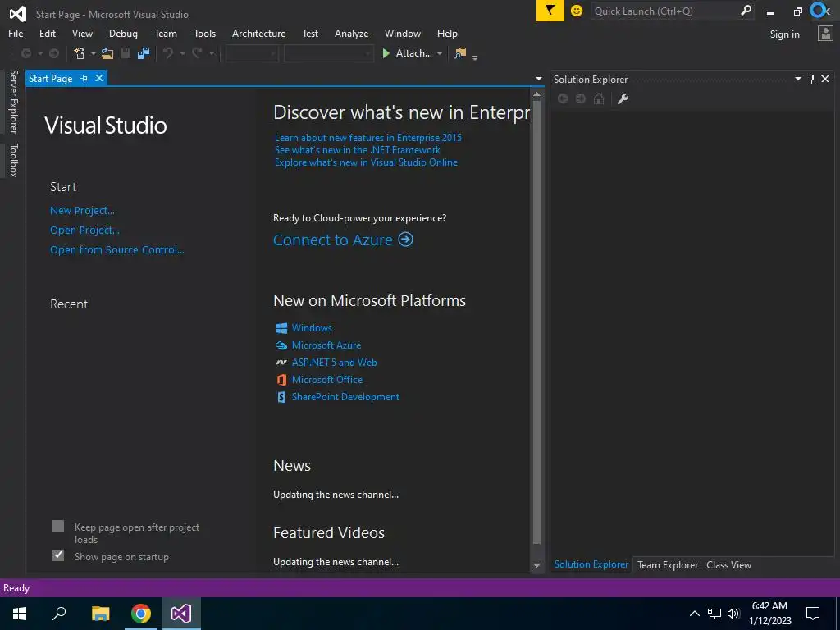Open the Server Explorer side tab
Viewport: 840px width, 630px height.
click(x=14, y=102)
